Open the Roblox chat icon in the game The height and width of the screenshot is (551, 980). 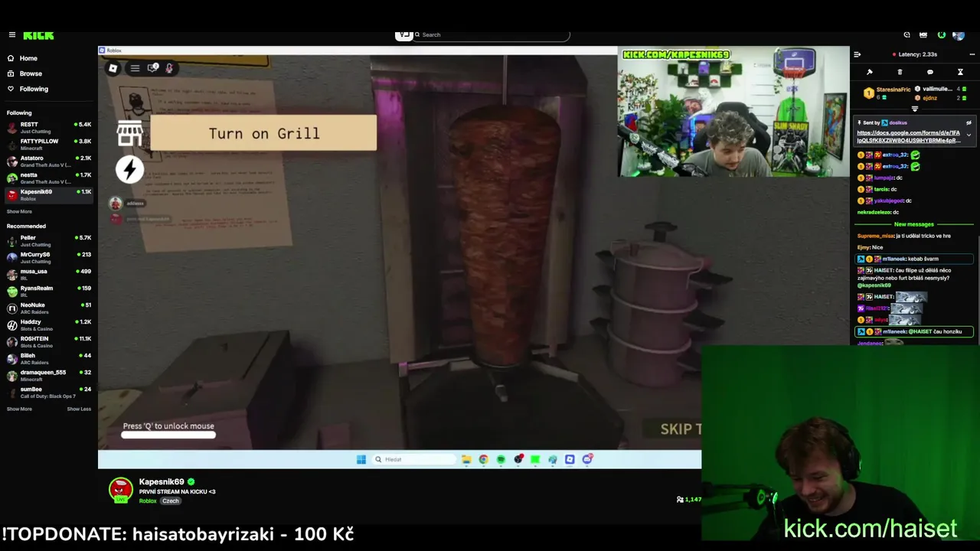tap(152, 68)
